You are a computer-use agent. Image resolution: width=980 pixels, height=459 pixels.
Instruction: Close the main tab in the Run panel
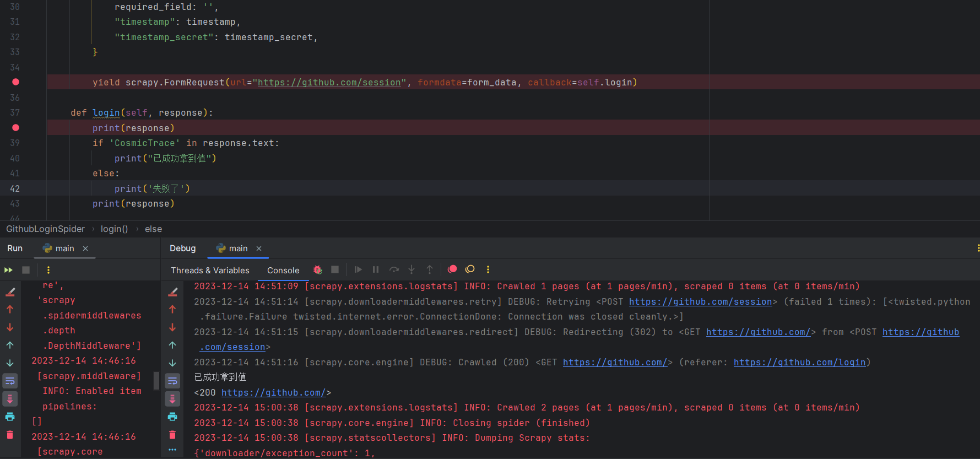click(x=85, y=249)
